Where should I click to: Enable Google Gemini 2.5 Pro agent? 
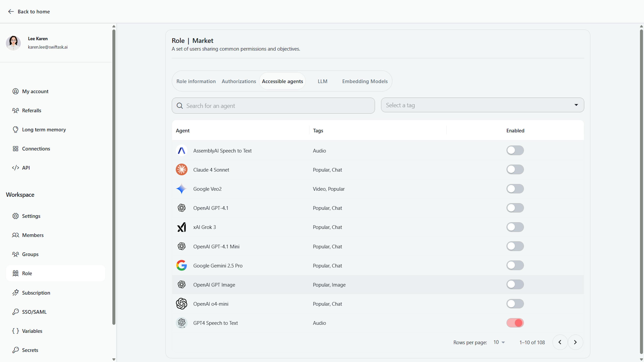point(515,265)
